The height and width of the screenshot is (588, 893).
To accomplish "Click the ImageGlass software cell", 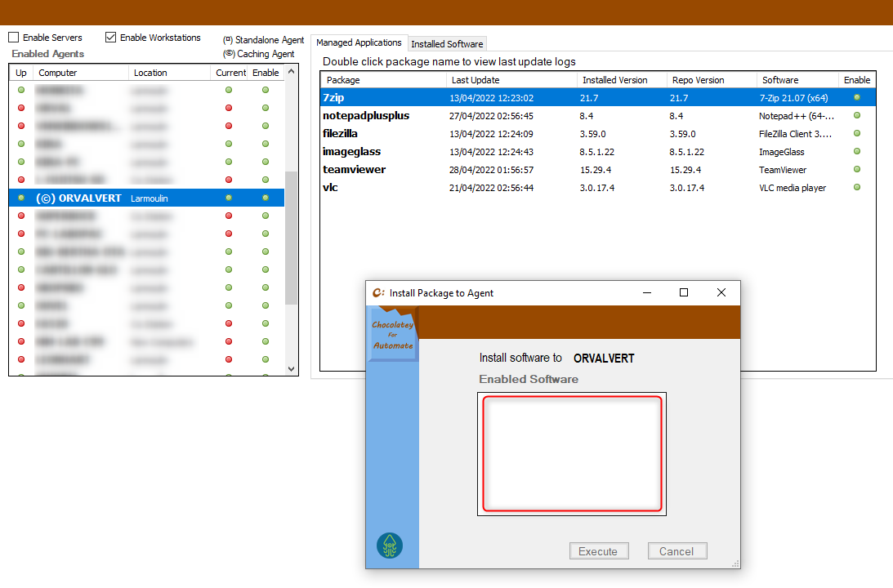I will coord(781,152).
